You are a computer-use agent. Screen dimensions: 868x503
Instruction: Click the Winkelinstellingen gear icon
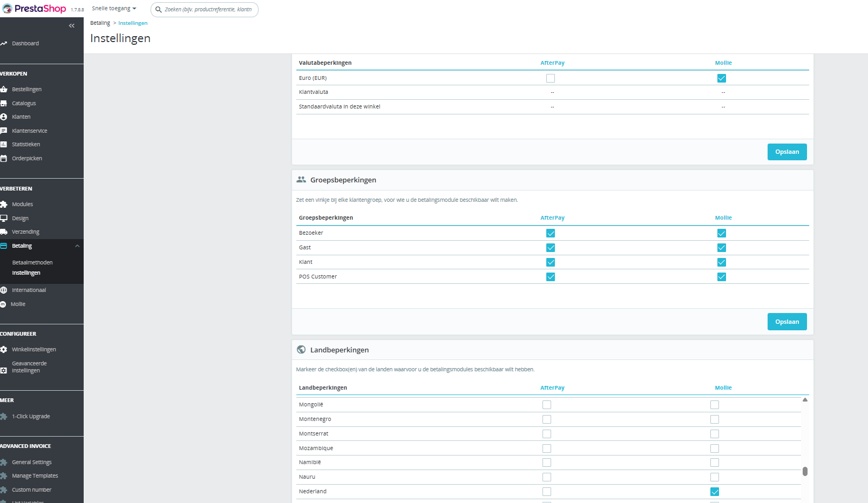coord(4,349)
